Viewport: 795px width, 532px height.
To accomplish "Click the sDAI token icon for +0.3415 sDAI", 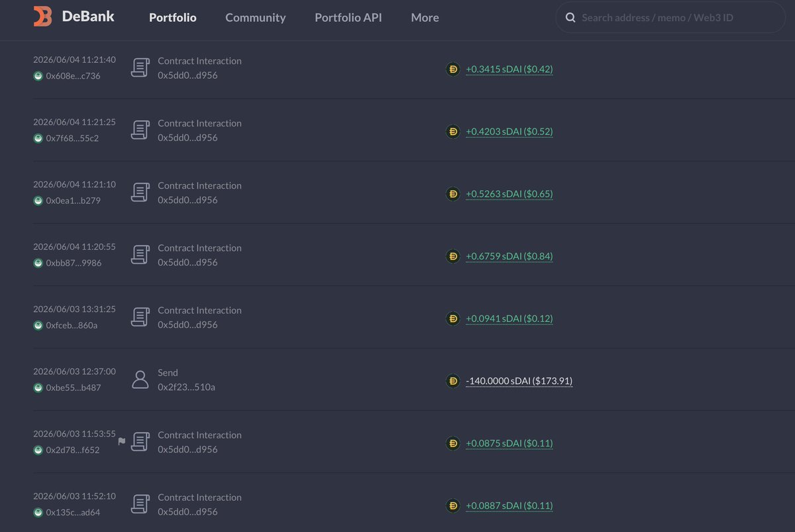I will click(x=453, y=69).
